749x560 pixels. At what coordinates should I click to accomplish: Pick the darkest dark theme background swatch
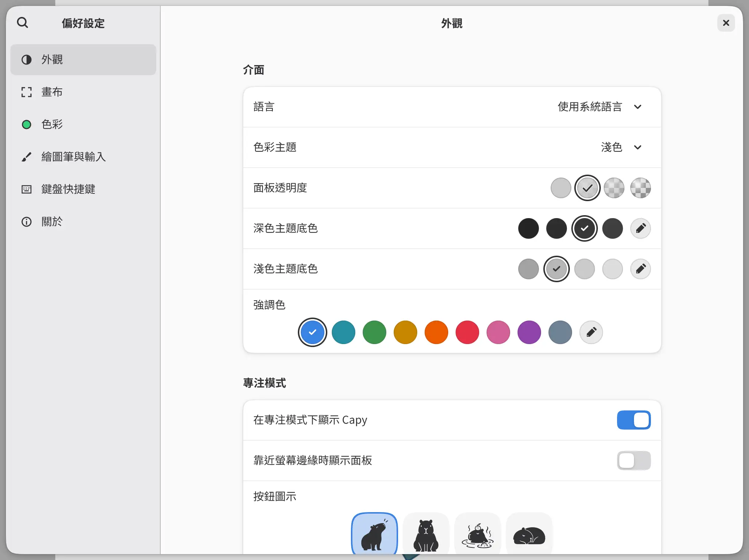pos(529,228)
